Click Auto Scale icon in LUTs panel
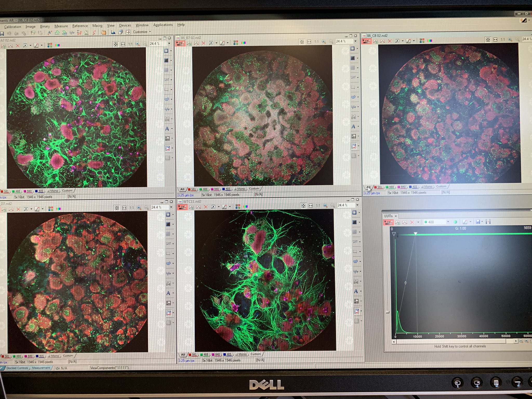The image size is (532, 399). 398,222
